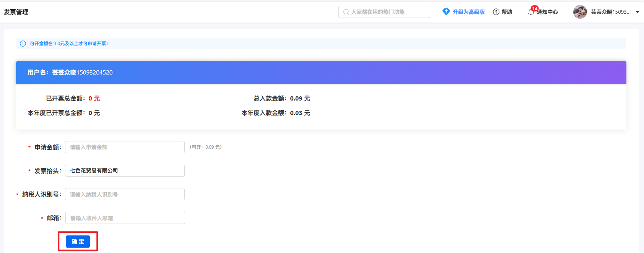Click the question mark help icon
Image resolution: width=644 pixels, height=253 pixels.
coord(496,12)
